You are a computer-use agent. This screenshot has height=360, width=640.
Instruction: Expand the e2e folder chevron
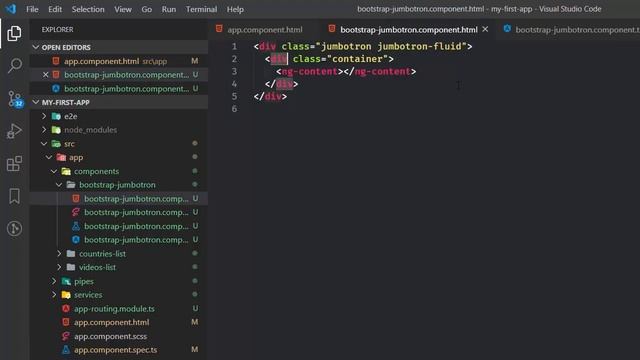point(44,116)
